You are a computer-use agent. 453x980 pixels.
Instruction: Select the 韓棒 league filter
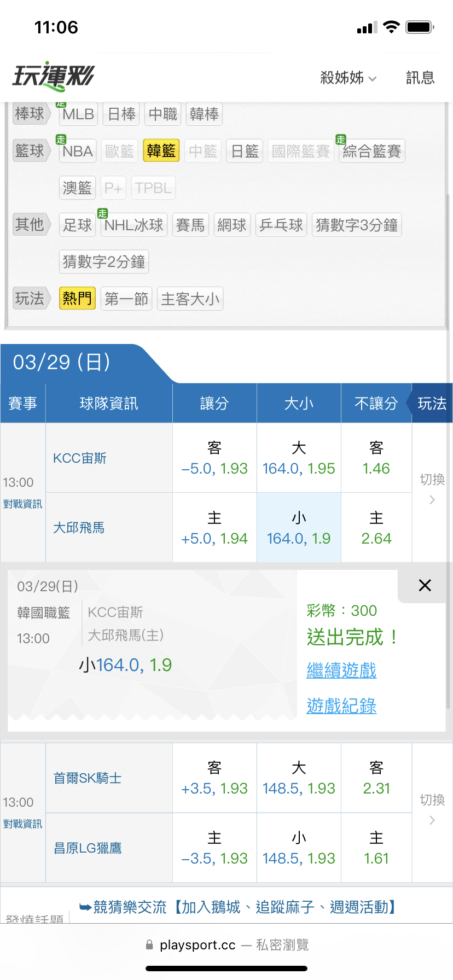coord(204,114)
